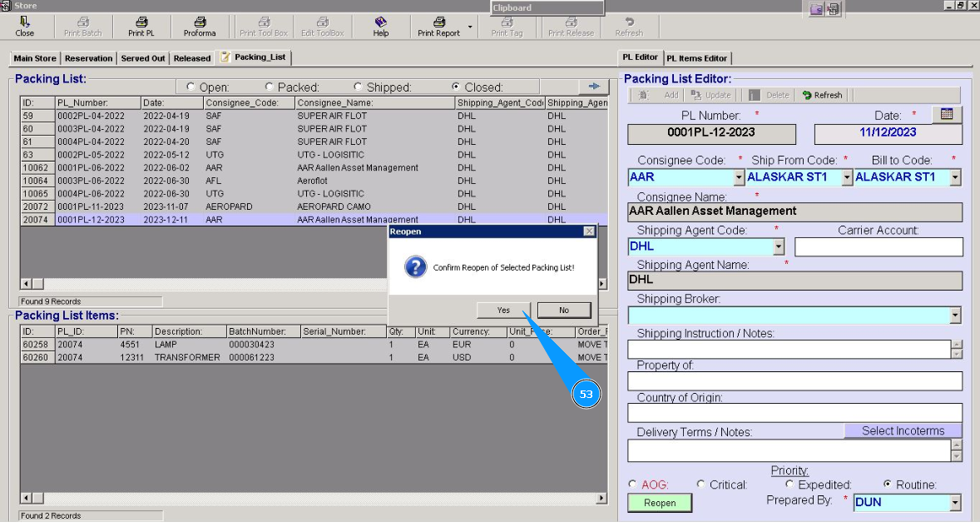Image resolution: width=980 pixels, height=527 pixels.
Task: Confirm reopen by clicking Yes
Action: click(503, 310)
